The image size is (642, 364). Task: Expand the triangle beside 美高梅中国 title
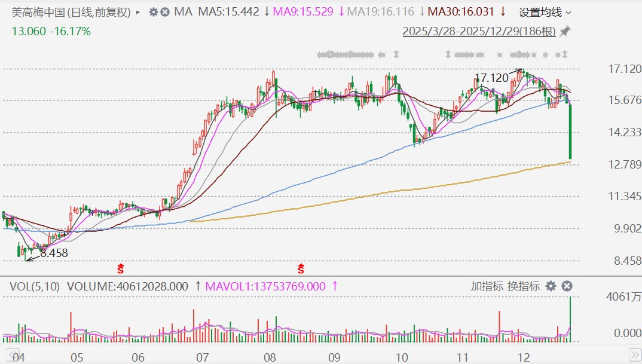(x=139, y=12)
